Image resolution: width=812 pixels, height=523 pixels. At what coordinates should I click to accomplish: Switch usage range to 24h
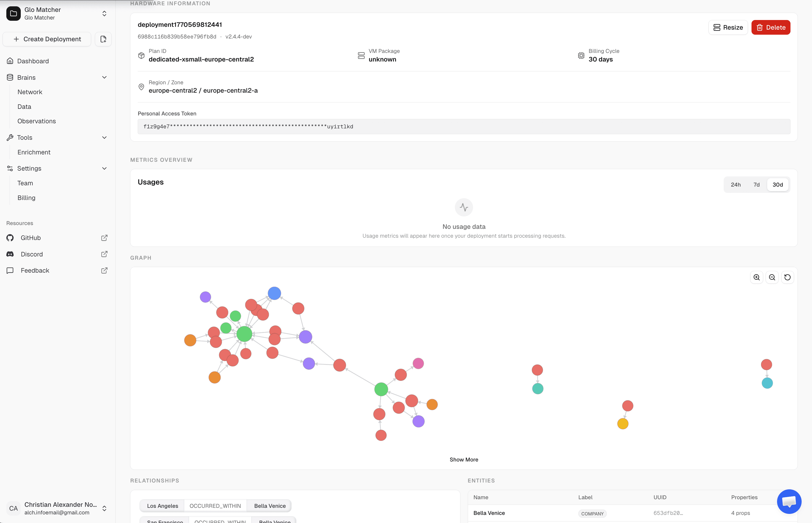[x=736, y=185]
